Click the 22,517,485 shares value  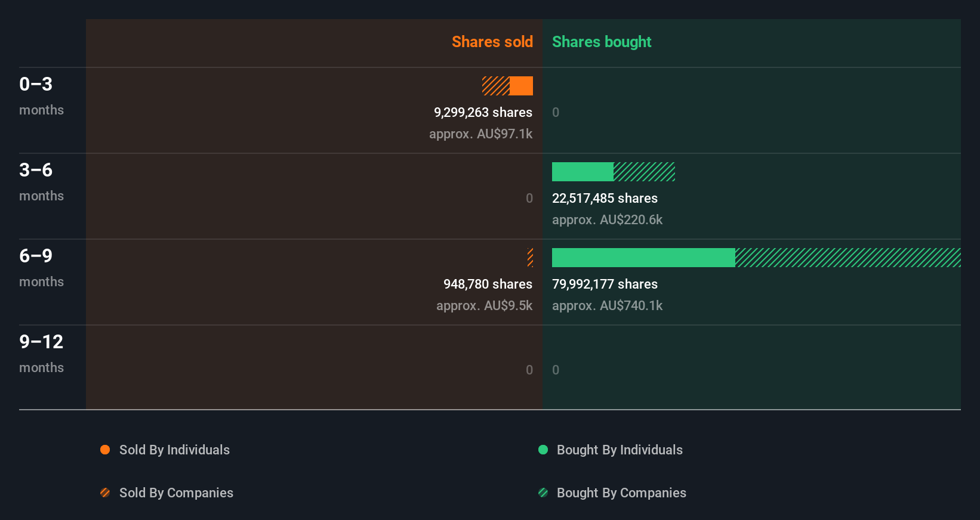tap(605, 198)
